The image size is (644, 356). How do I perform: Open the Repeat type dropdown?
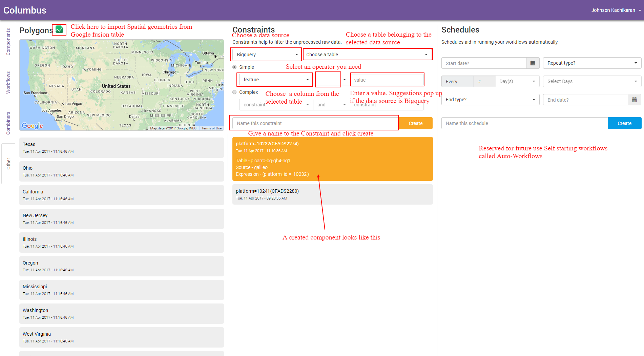tap(592, 63)
